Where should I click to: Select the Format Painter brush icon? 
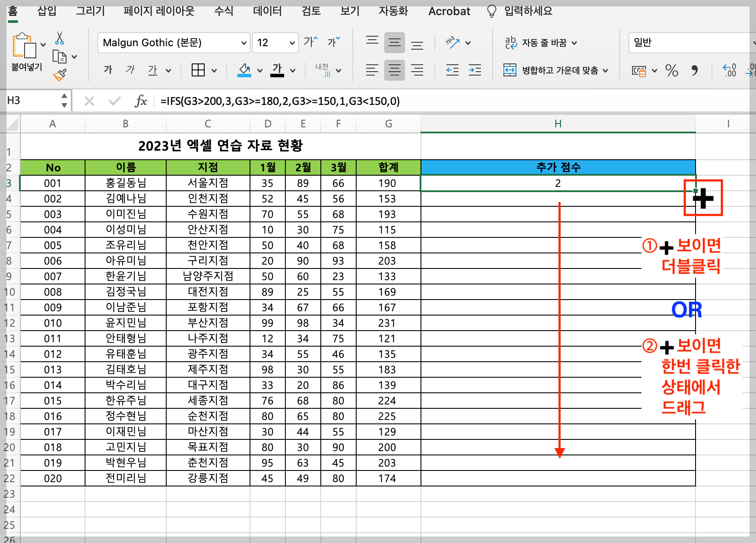(60, 74)
